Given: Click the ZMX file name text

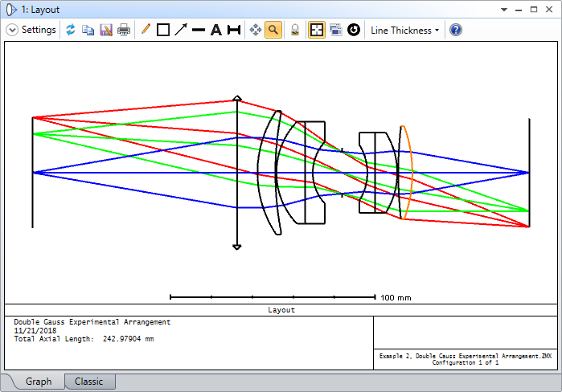Looking at the screenshot, I should [x=466, y=356].
